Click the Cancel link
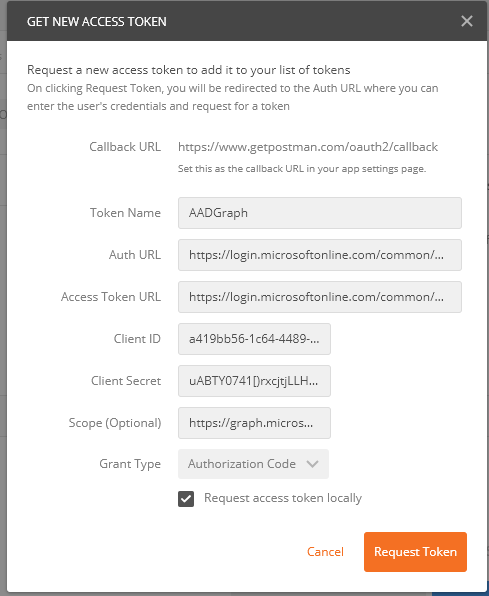 point(325,552)
